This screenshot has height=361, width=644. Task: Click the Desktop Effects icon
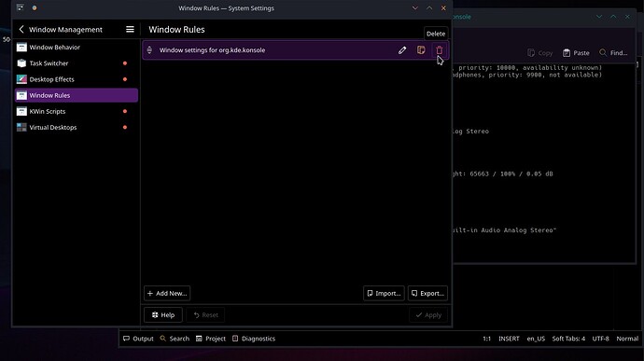[x=21, y=79]
